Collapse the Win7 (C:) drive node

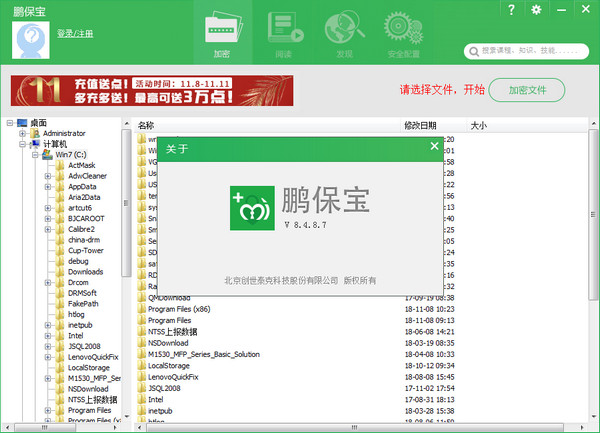(35, 155)
